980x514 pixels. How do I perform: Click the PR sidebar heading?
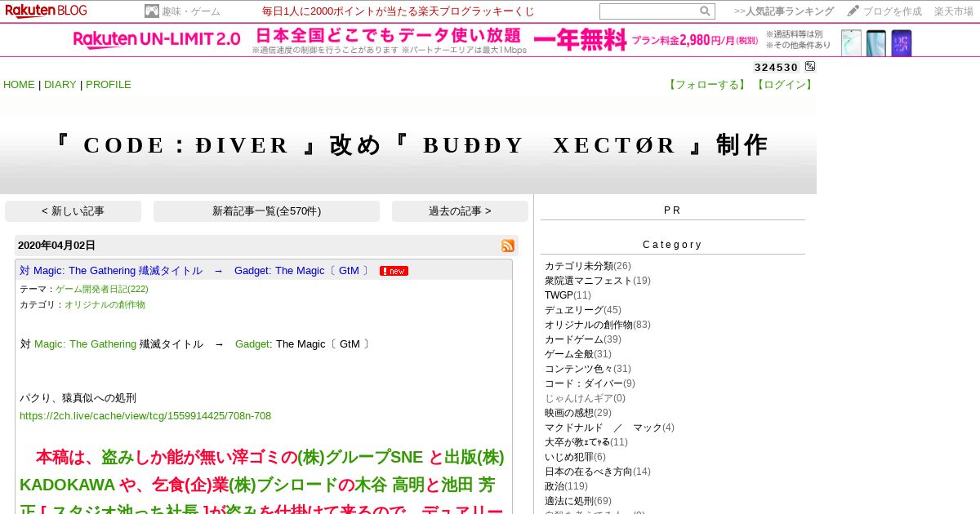(672, 210)
